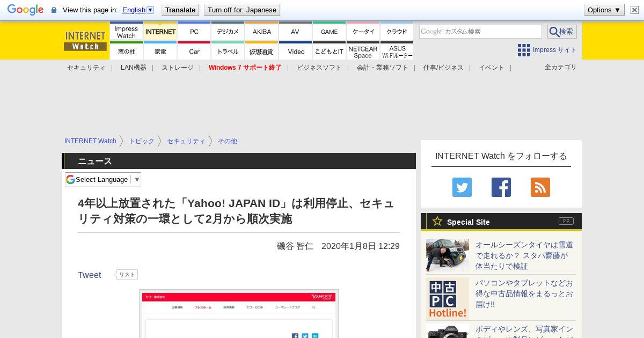Viewport: 644px width, 338px height.
Task: Open the all-season tire car thumbnail
Action: pos(448,255)
